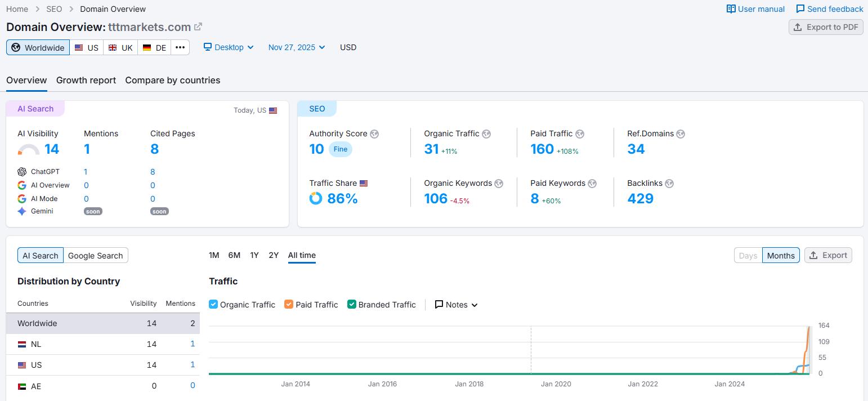This screenshot has width=868, height=401.
Task: Open the Desktop device dropdown
Action: coord(229,47)
